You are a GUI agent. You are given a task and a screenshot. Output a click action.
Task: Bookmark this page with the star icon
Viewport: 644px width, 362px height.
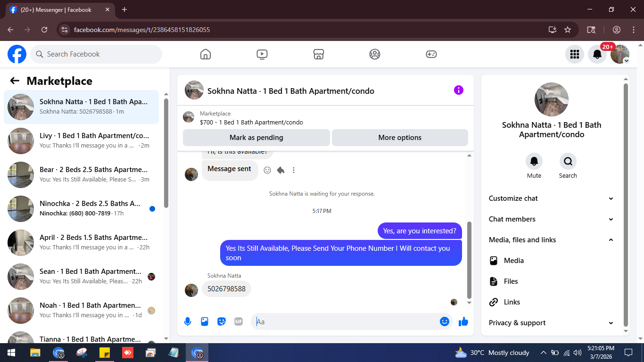(x=568, y=30)
